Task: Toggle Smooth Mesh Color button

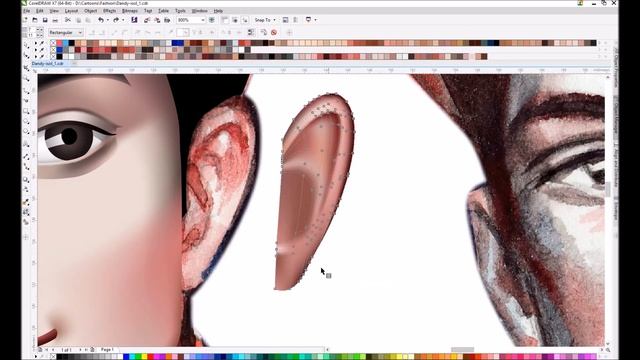Action: pyautogui.click(x=251, y=32)
